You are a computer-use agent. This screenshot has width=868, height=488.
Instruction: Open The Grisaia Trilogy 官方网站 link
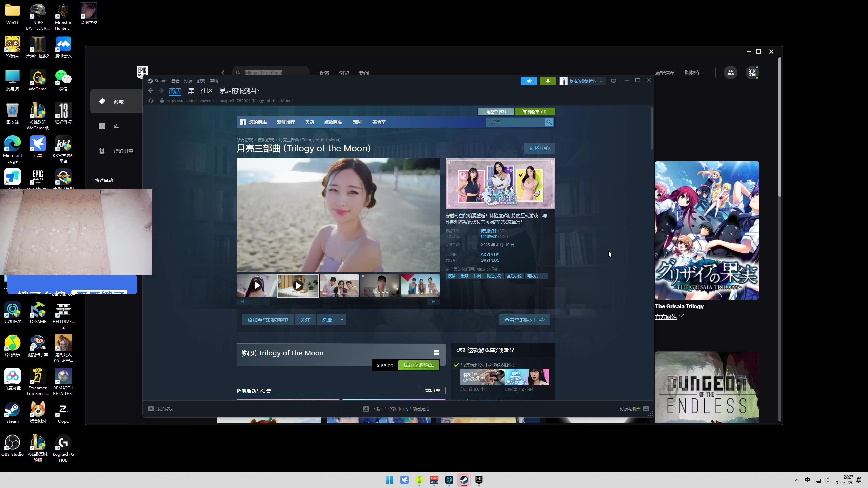point(669,317)
